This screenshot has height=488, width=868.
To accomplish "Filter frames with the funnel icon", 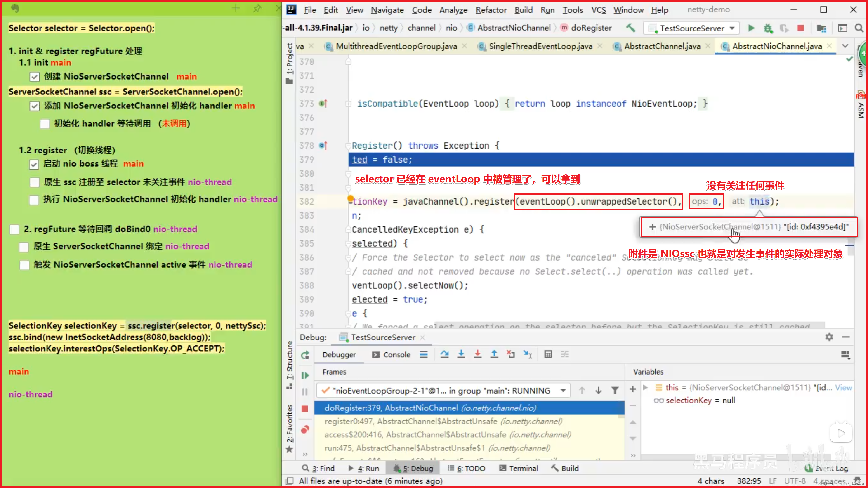I will coord(615,390).
